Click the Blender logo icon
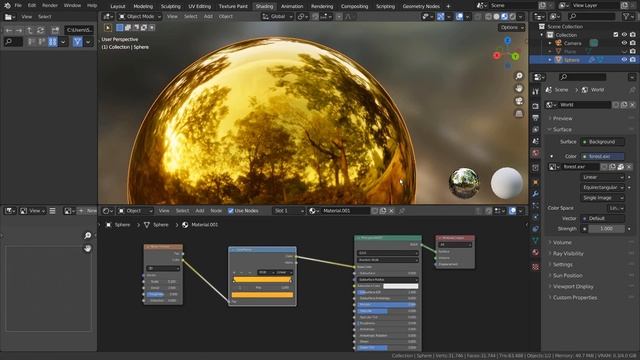 click(7, 5)
